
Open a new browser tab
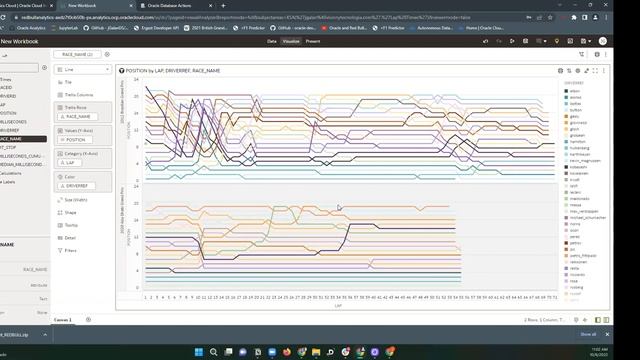click(223, 6)
